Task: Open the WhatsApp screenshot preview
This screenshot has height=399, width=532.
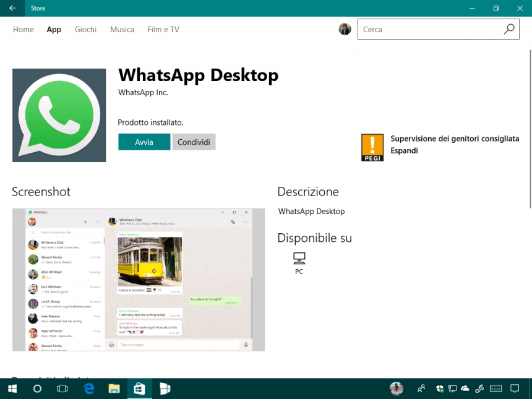Action: point(139,280)
